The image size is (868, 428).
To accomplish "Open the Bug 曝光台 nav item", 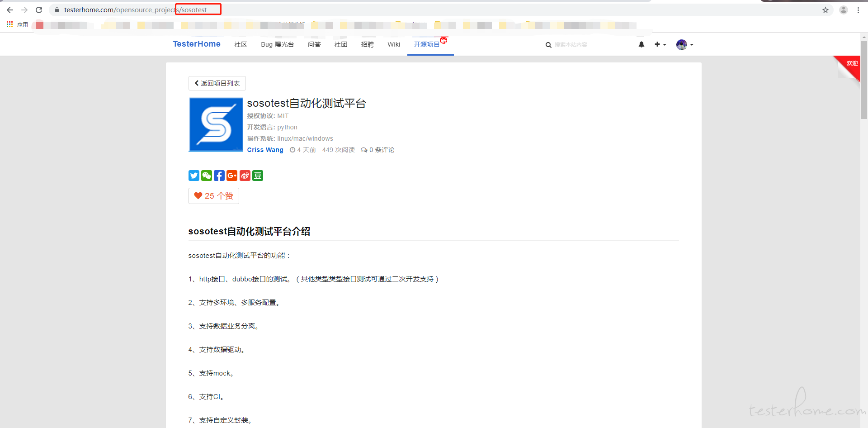I will tap(278, 44).
